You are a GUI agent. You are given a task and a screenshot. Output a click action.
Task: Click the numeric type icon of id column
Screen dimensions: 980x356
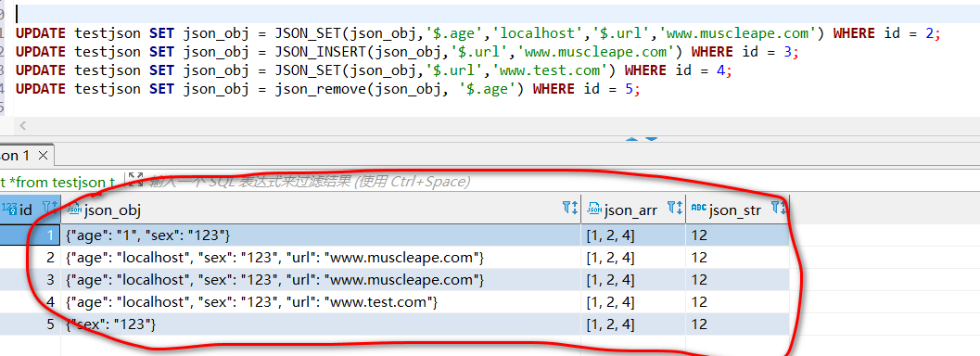pos(8,208)
